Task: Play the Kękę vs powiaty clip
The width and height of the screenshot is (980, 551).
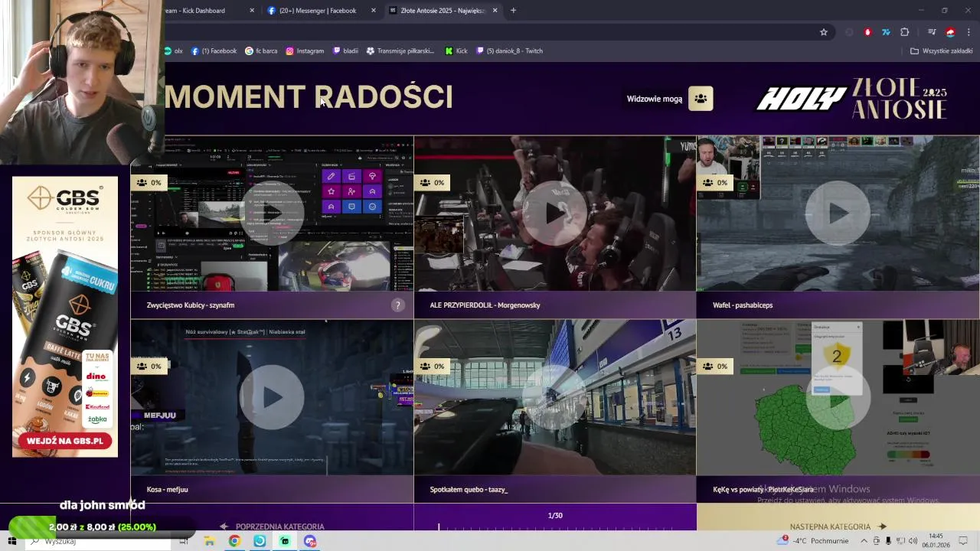Action: point(838,397)
